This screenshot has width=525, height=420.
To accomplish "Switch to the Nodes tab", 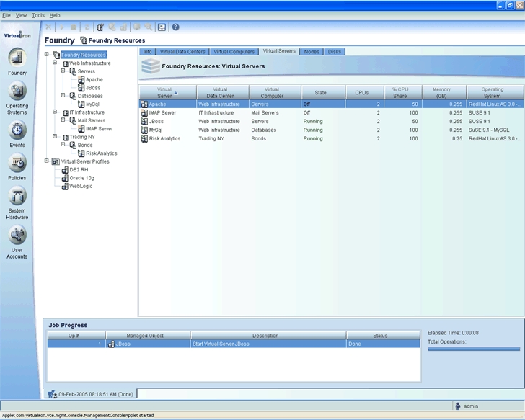I will (x=312, y=52).
